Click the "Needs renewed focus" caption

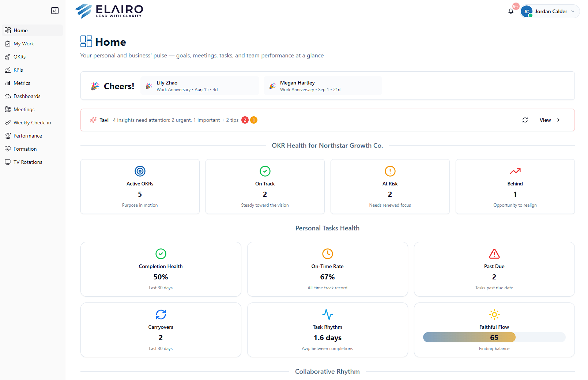click(390, 205)
